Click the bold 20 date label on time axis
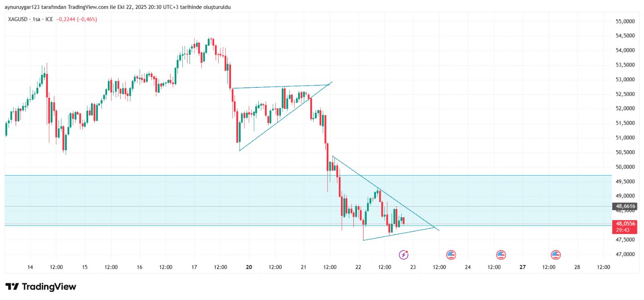 (x=249, y=267)
